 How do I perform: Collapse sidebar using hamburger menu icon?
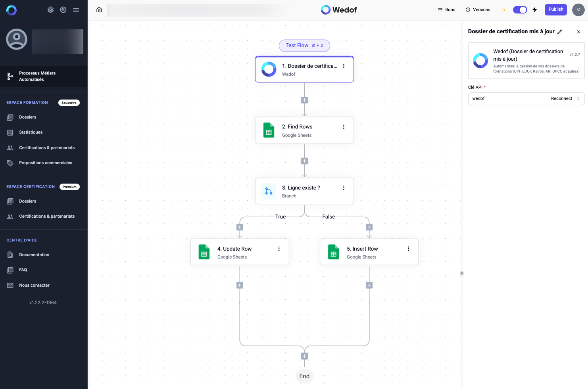tap(76, 10)
